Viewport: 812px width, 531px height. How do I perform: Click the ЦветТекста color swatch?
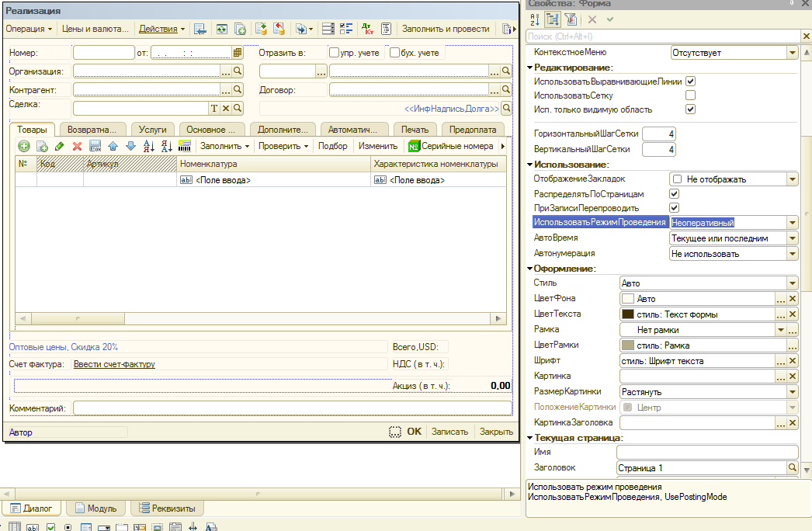[628, 314]
